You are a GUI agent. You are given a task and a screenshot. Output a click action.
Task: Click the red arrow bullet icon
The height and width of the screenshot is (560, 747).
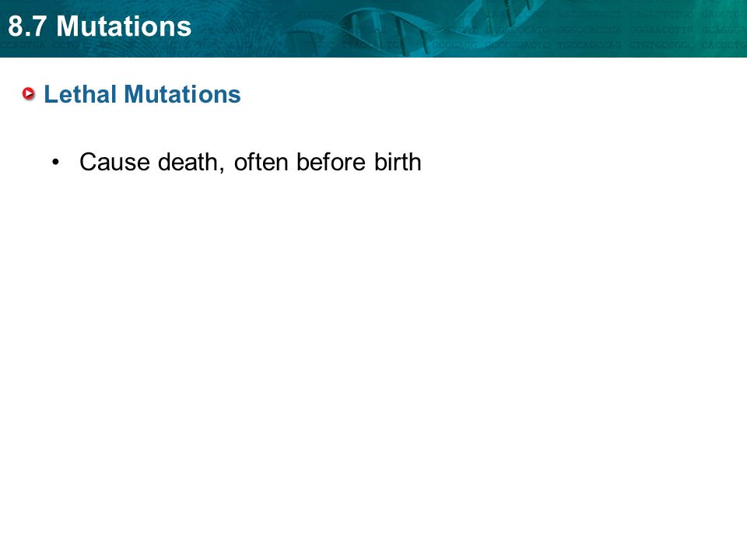(x=29, y=94)
